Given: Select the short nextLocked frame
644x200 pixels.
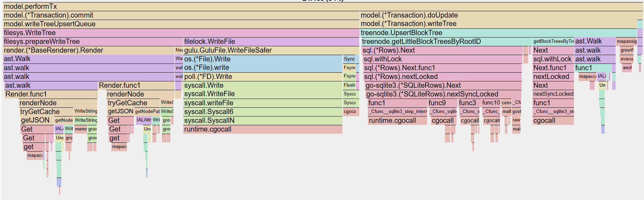Looking at the screenshot, I should pyautogui.click(x=553, y=77).
